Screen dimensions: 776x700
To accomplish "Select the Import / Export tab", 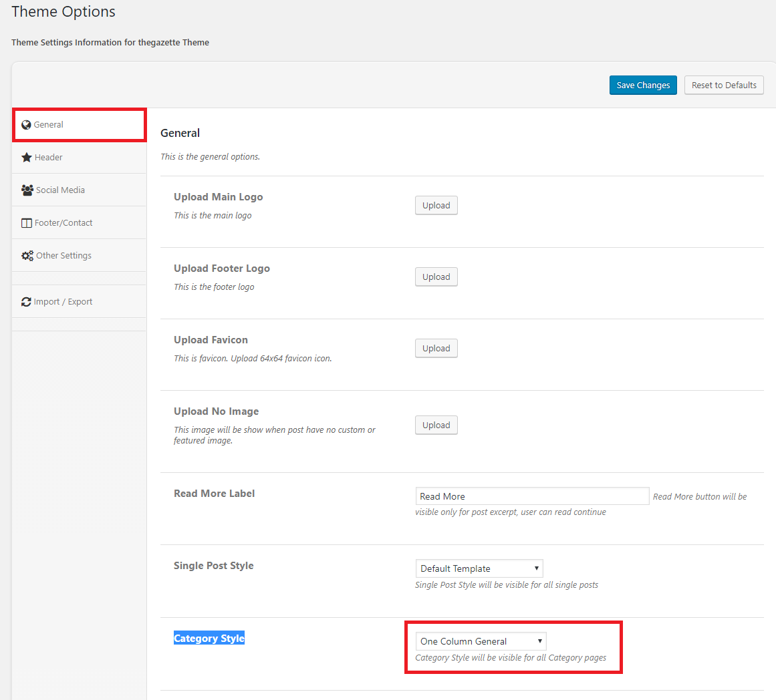I will coord(63,302).
